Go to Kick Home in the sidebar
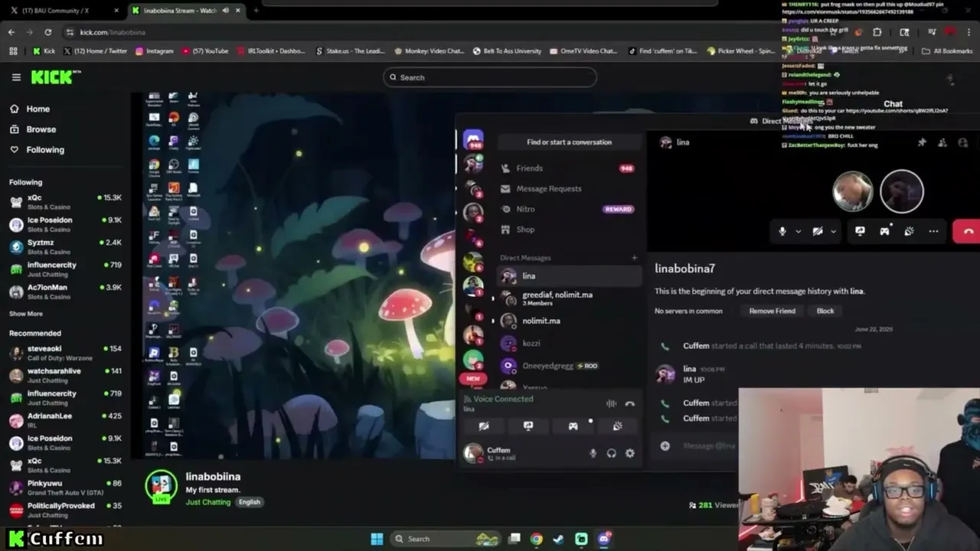 (30, 109)
